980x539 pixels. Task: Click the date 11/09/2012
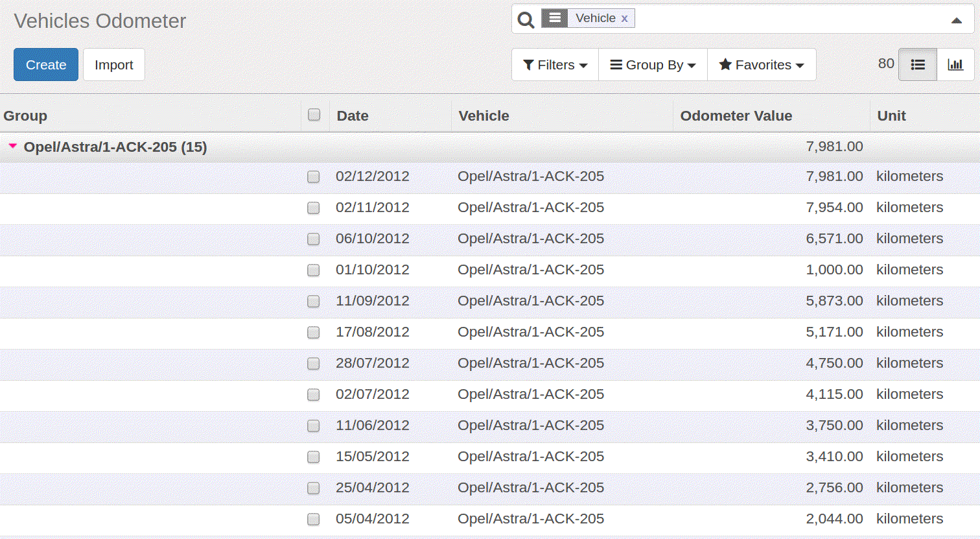point(373,301)
